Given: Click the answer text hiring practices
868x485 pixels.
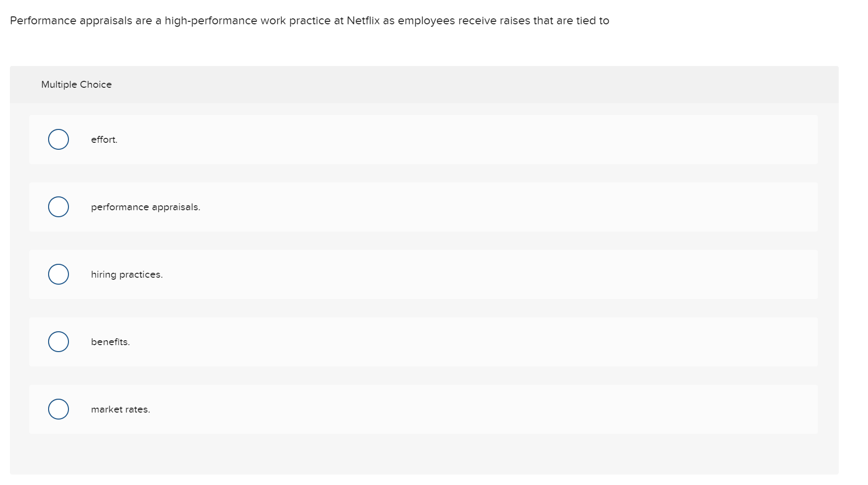Looking at the screenshot, I should click(126, 274).
